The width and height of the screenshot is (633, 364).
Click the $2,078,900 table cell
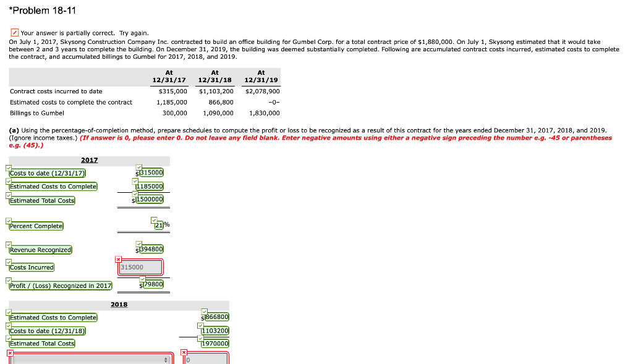click(262, 91)
